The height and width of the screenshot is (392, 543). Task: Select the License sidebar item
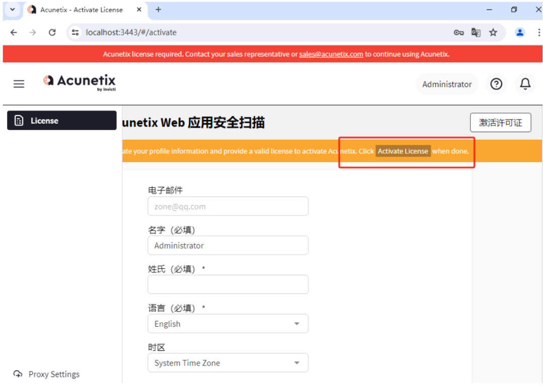coord(62,121)
